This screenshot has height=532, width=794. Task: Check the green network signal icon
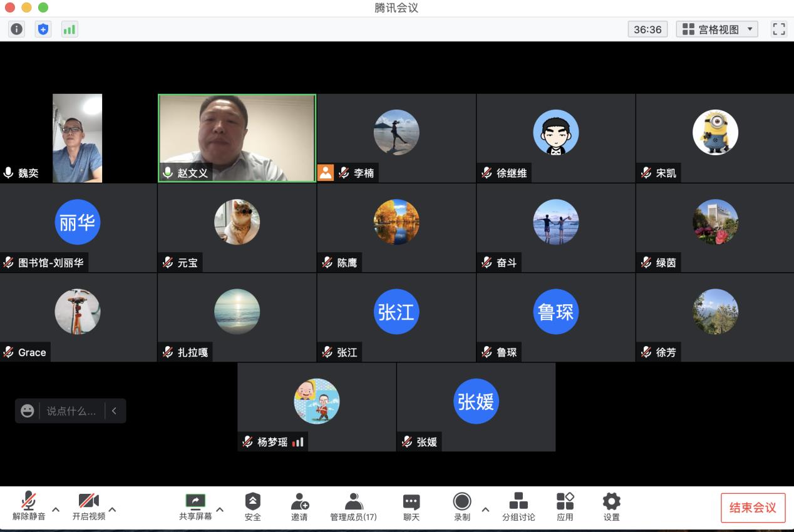point(69,29)
